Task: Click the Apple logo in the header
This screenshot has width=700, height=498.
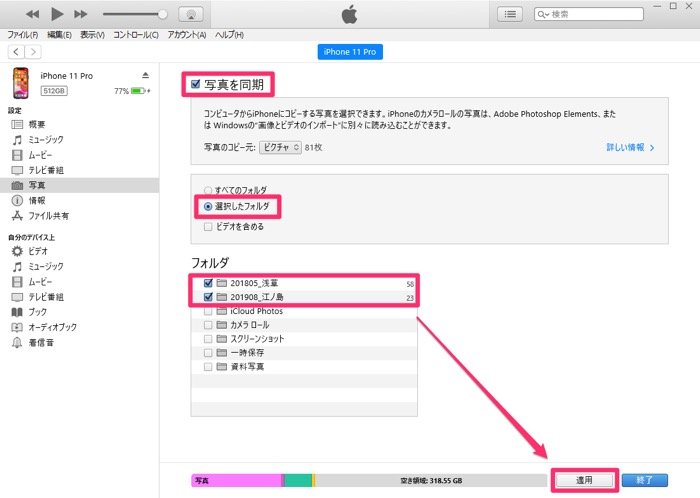Action: click(350, 14)
